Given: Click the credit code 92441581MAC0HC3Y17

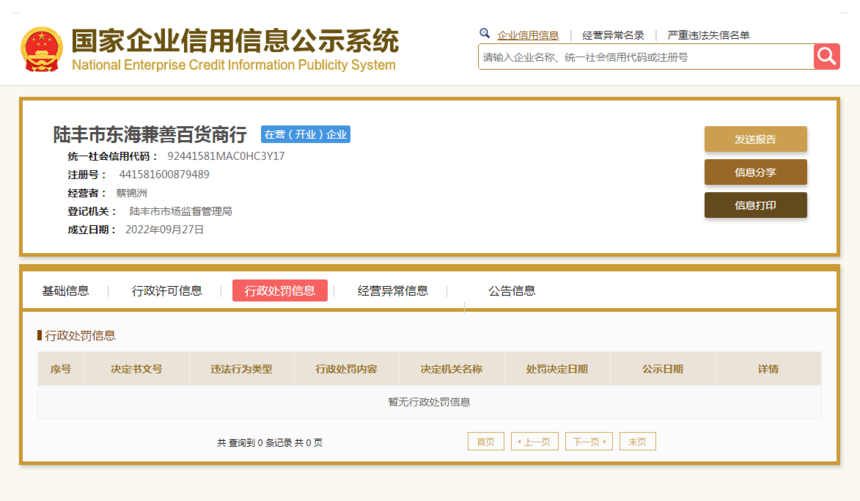Looking at the screenshot, I should point(226,156).
